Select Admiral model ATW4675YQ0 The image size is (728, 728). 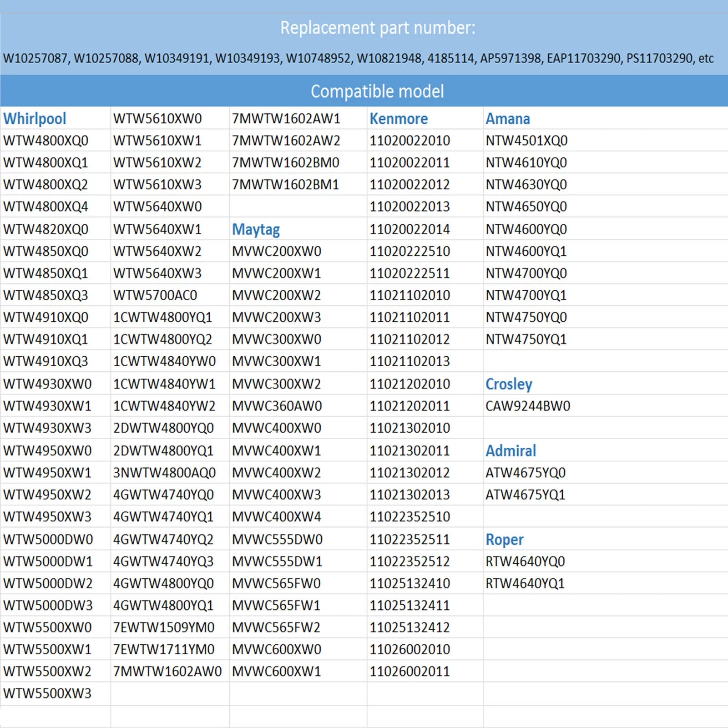(526, 473)
